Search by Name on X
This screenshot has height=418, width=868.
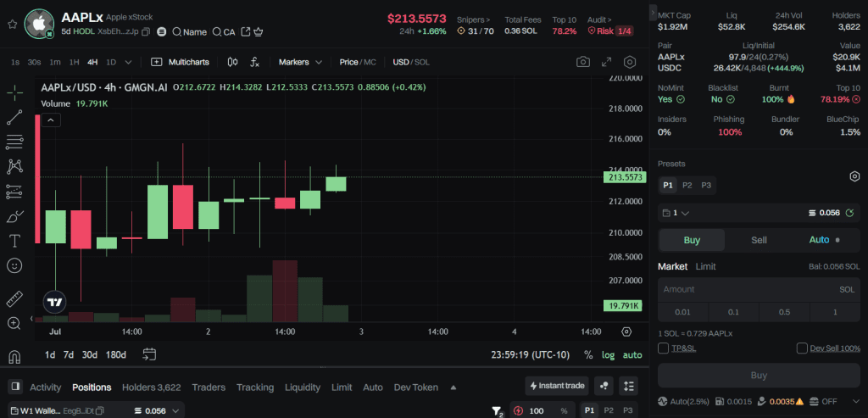pos(189,32)
